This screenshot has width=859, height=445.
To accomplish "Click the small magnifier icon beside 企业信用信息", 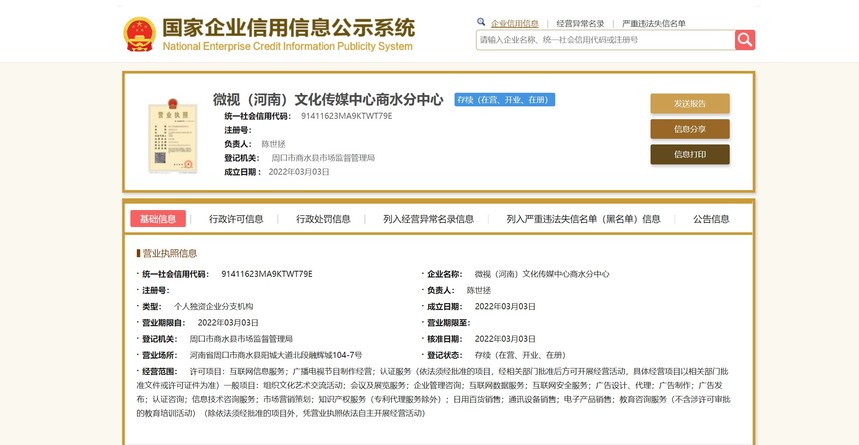I will tap(481, 22).
